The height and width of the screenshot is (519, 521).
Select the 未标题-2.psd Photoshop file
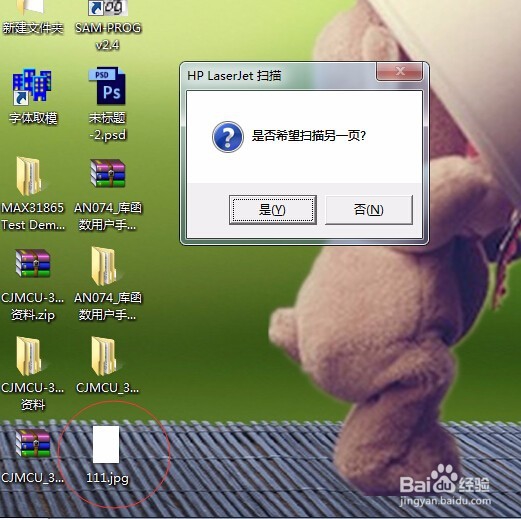coord(107,105)
